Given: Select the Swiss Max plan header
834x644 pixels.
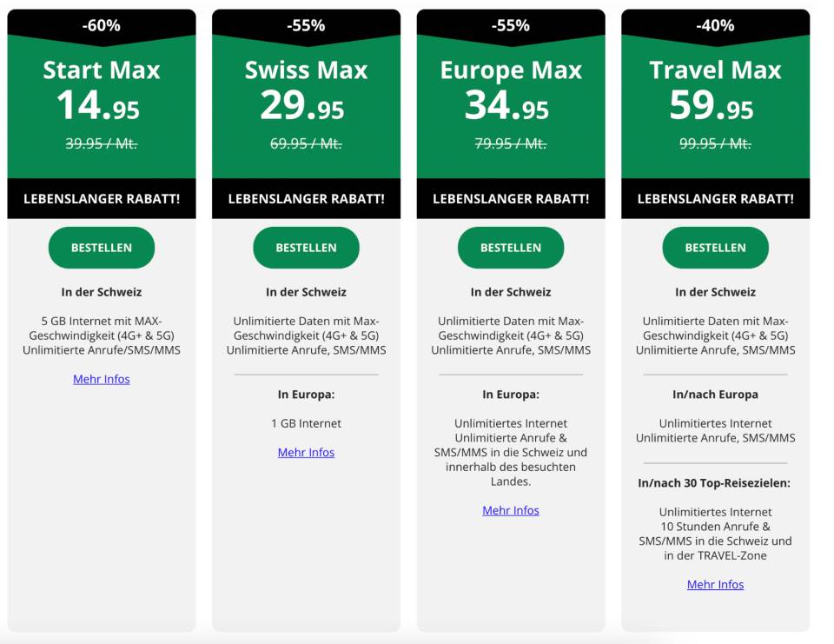Looking at the screenshot, I should pyautogui.click(x=307, y=70).
